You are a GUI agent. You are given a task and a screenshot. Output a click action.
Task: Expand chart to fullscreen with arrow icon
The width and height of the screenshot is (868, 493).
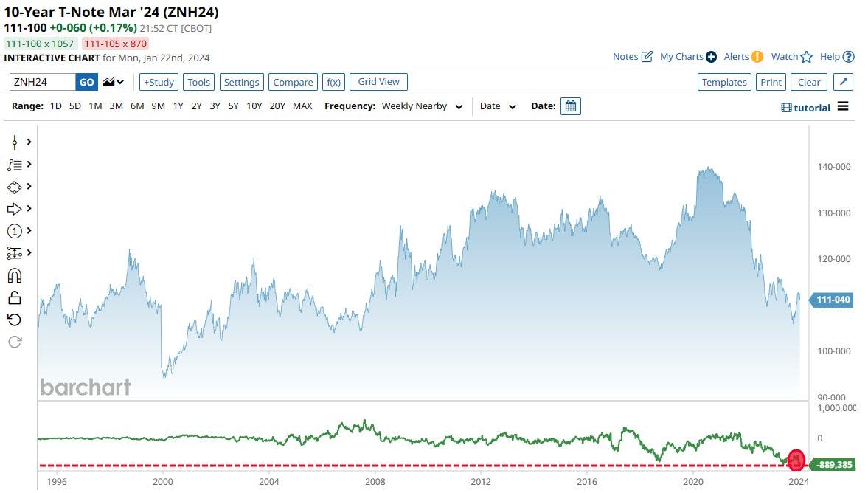click(x=844, y=82)
